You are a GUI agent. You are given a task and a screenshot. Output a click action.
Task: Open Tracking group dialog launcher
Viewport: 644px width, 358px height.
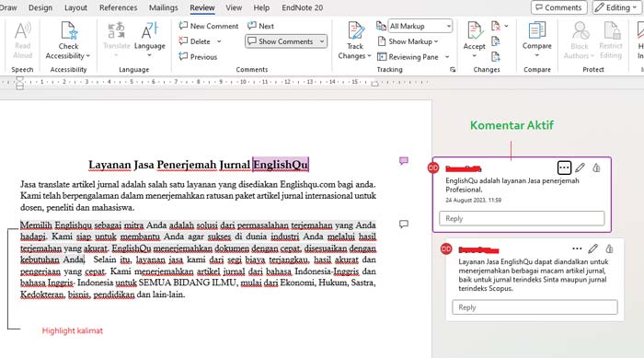(x=453, y=70)
